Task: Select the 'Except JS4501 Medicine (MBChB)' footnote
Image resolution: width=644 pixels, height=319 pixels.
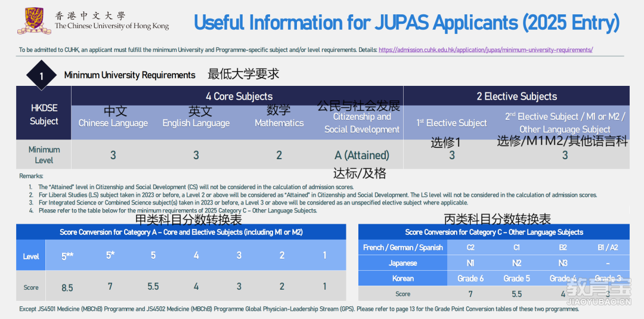Action: click(299, 309)
